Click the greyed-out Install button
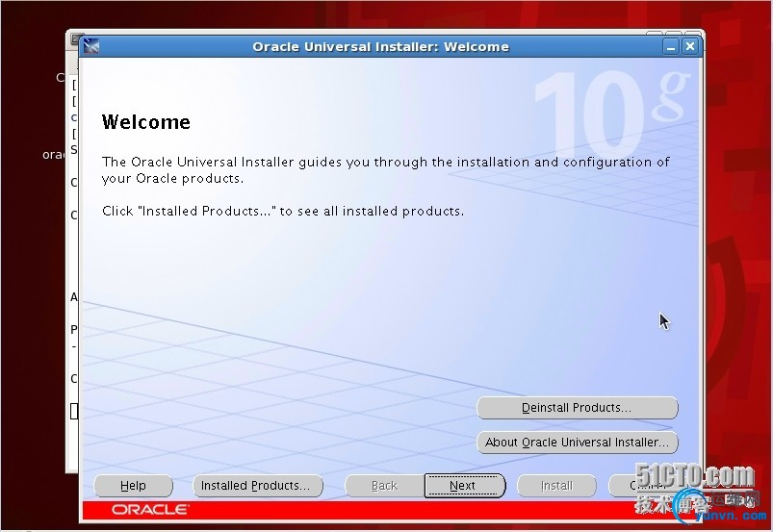This screenshot has width=773, height=532. pyautogui.click(x=556, y=486)
